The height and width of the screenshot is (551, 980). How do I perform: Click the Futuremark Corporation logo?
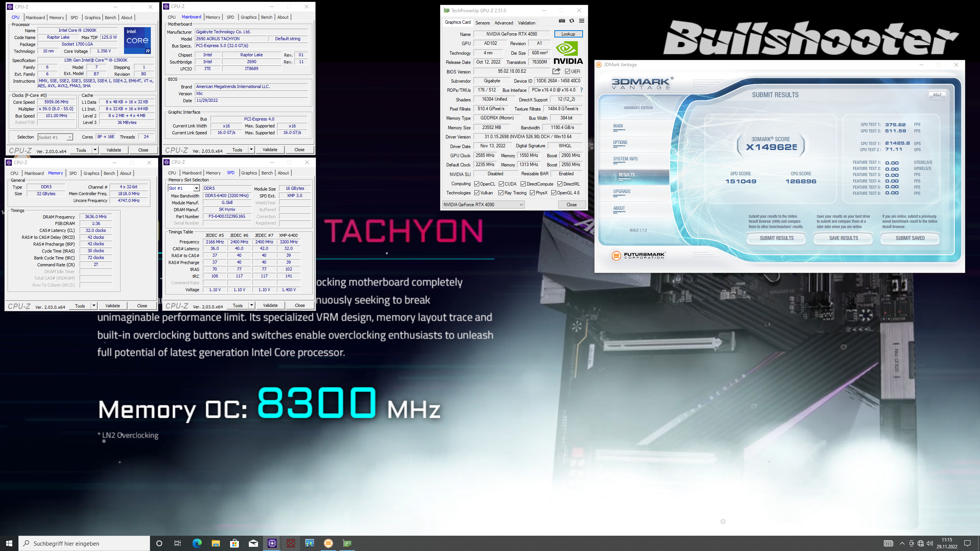click(x=639, y=255)
